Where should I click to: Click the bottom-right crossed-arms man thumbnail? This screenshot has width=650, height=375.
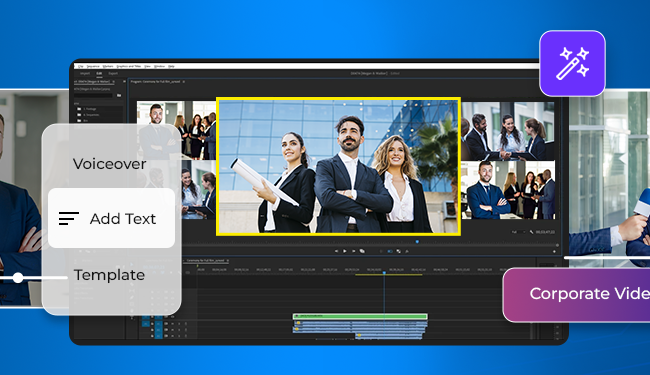click(508, 190)
